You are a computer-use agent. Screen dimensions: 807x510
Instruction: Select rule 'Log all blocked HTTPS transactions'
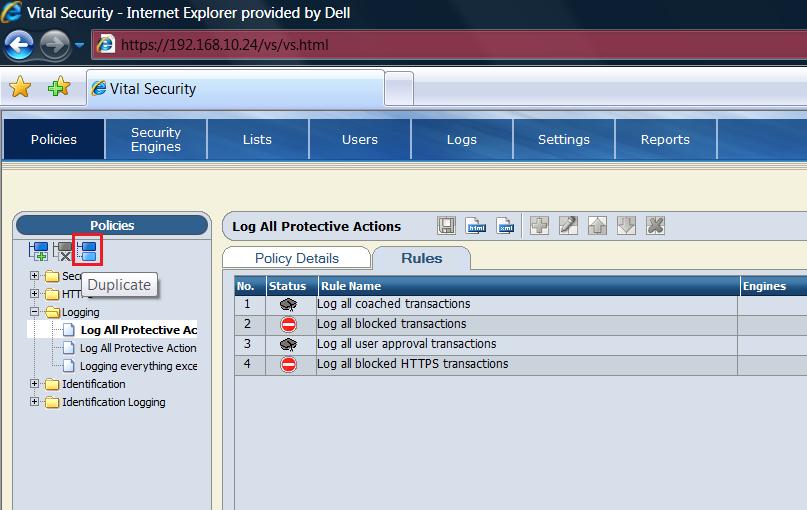(x=412, y=364)
